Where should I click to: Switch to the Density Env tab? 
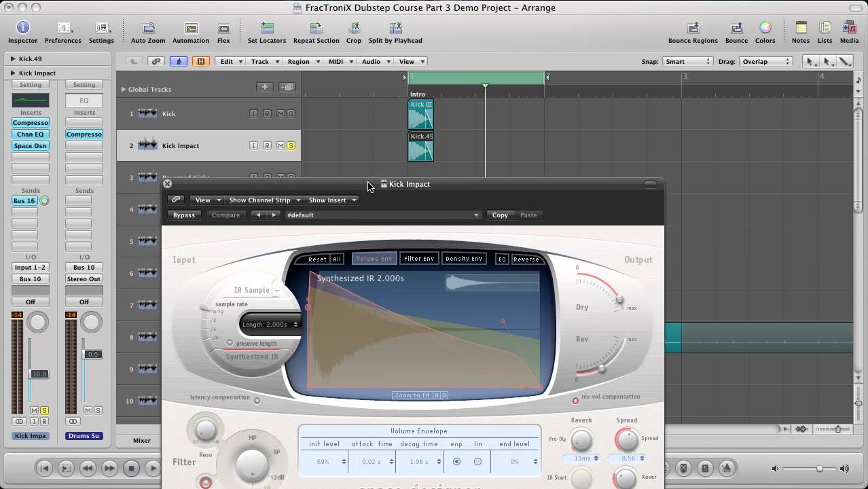point(464,259)
